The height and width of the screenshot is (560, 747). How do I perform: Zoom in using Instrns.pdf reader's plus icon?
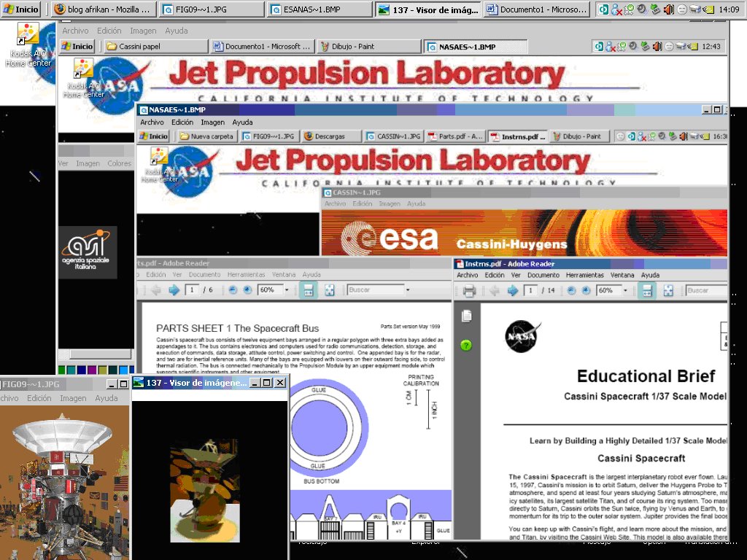pos(586,290)
